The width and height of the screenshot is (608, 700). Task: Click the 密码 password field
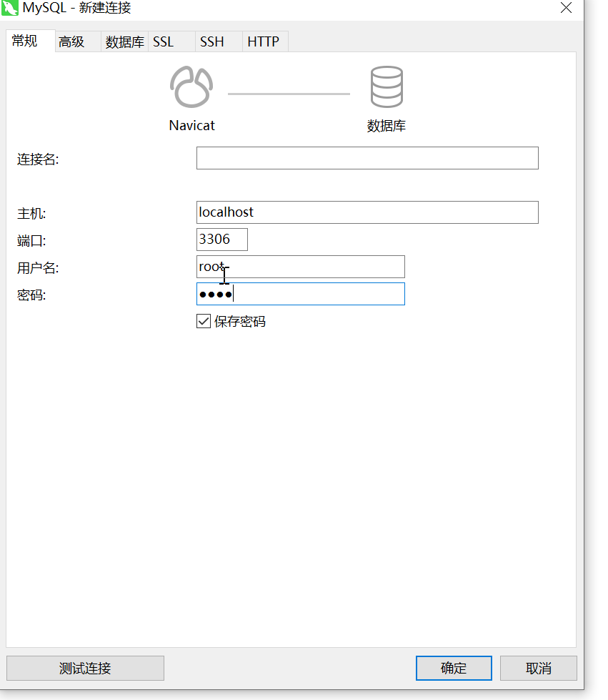point(300,294)
